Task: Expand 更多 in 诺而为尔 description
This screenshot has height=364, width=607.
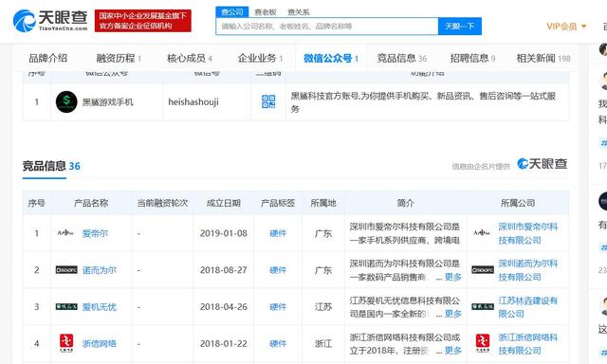Action: [x=453, y=277]
